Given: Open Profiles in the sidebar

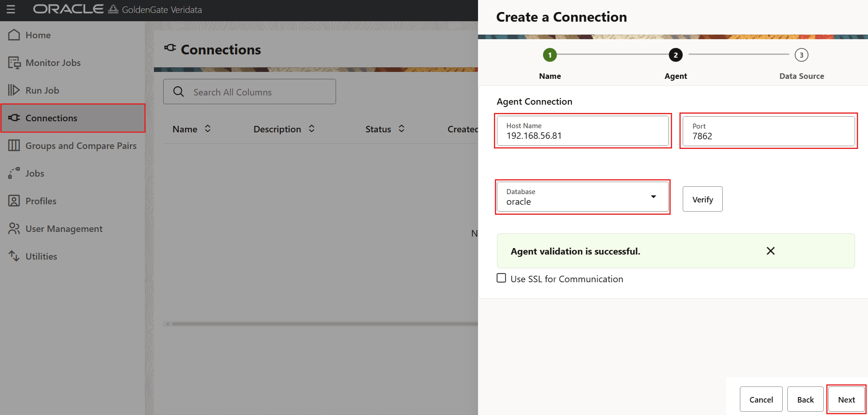Looking at the screenshot, I should pyautogui.click(x=73, y=201).
